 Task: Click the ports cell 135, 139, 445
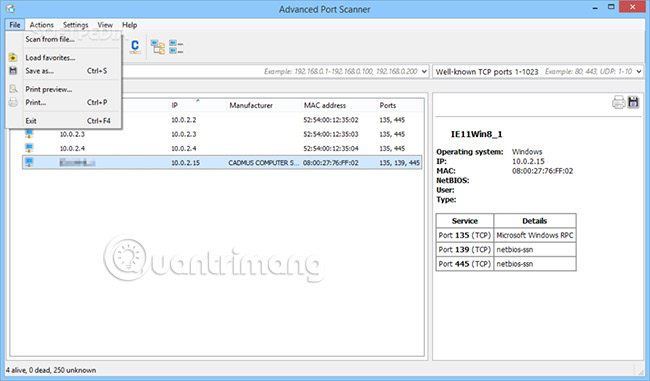(x=399, y=163)
